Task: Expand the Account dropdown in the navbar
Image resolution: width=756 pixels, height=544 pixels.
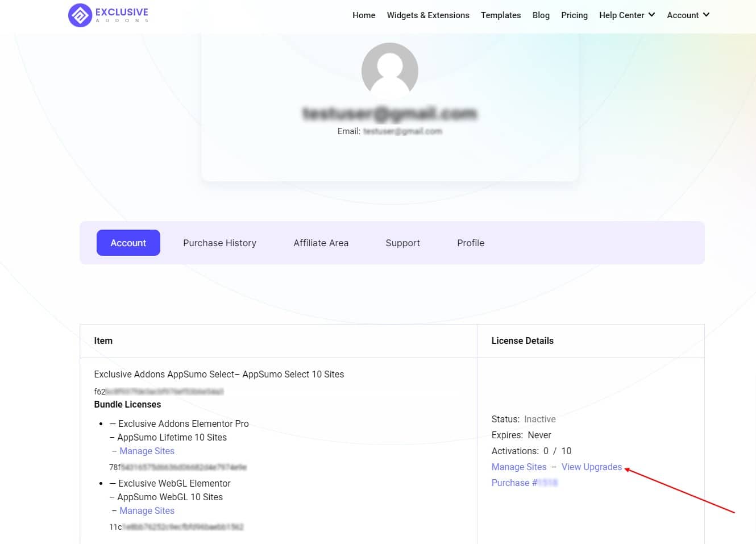Action: click(x=688, y=15)
